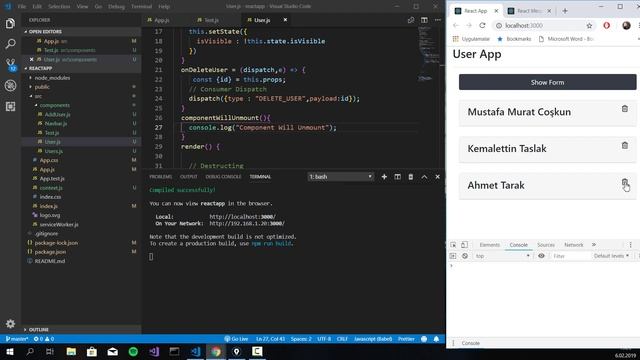Click the Opera extension icon in Chrome

tap(607, 25)
